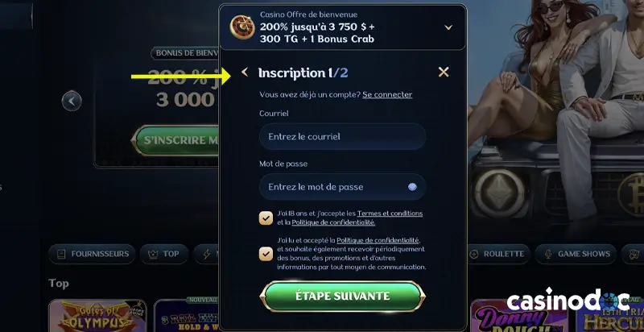Toggle the 18 ans terms checkbox
The width and height of the screenshot is (644, 332).
click(x=266, y=218)
